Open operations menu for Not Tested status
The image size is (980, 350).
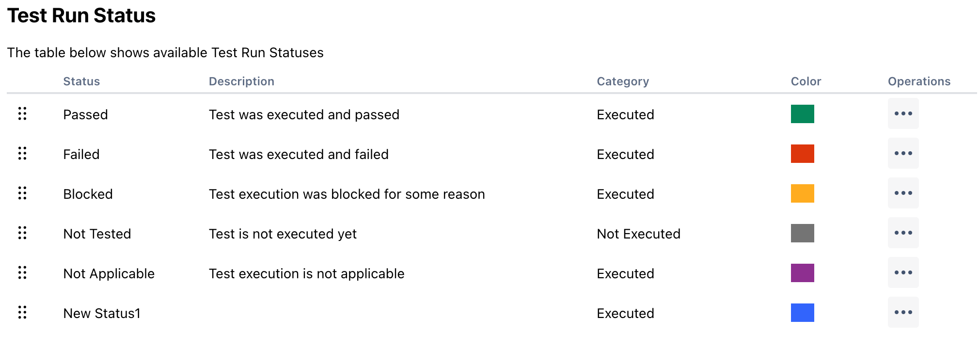(903, 233)
